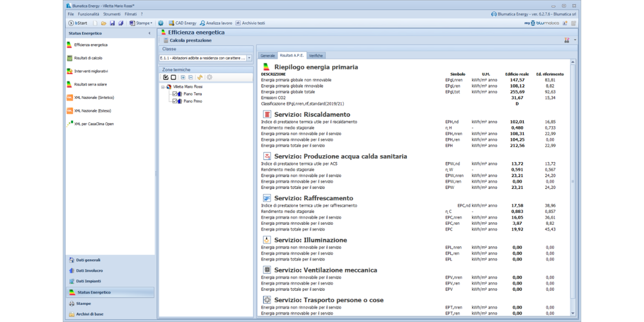Switch to the Generale tab
644x322 pixels.
coord(268,55)
